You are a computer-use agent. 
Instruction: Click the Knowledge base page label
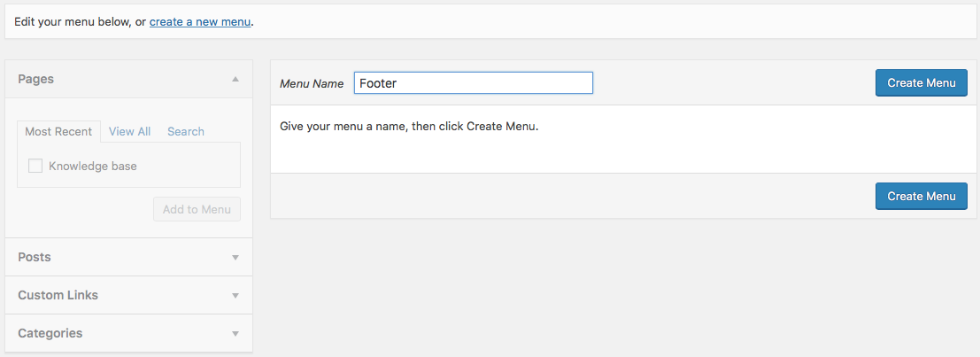93,166
